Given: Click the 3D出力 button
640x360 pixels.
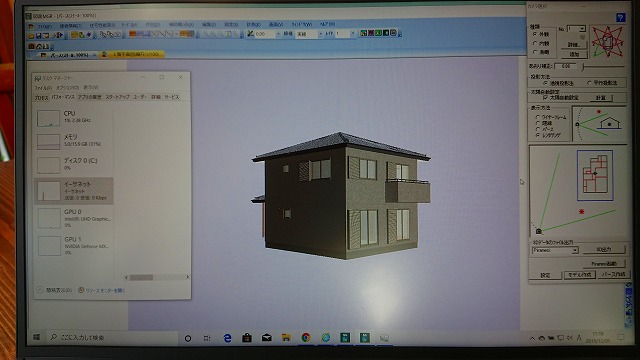Looking at the screenshot, I should click(604, 249).
